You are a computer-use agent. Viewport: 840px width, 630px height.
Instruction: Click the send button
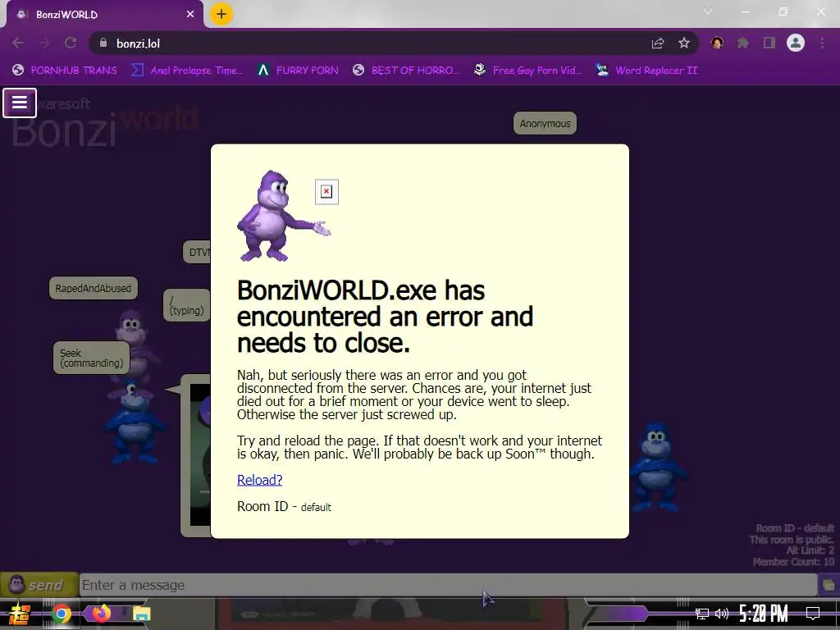click(x=39, y=585)
